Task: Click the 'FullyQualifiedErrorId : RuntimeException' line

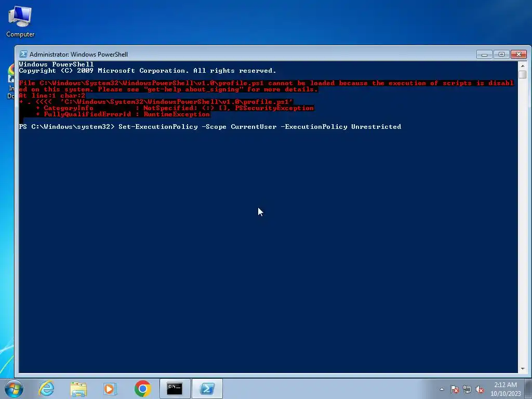Action: point(123,114)
